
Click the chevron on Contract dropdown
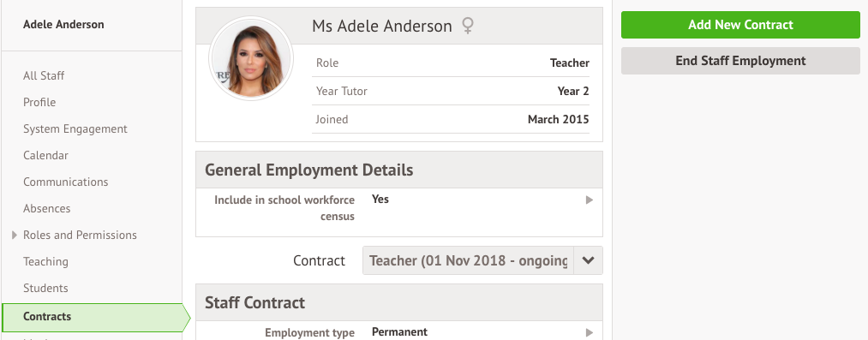click(588, 260)
